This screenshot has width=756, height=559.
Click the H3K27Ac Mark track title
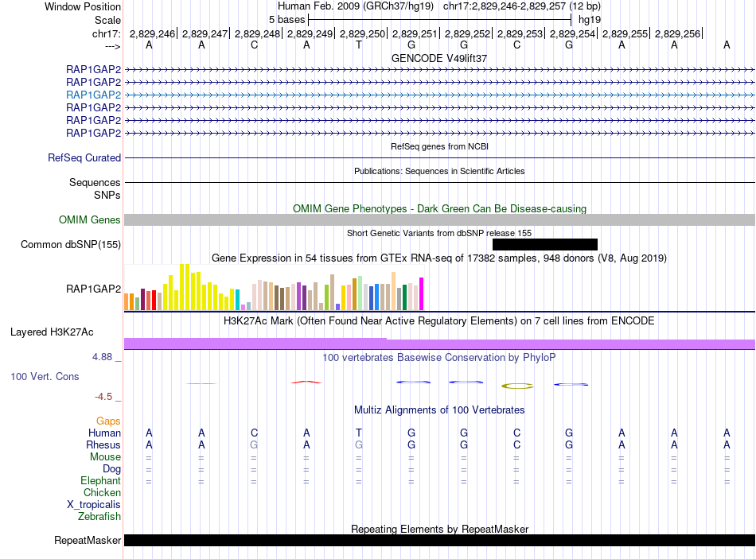(439, 321)
